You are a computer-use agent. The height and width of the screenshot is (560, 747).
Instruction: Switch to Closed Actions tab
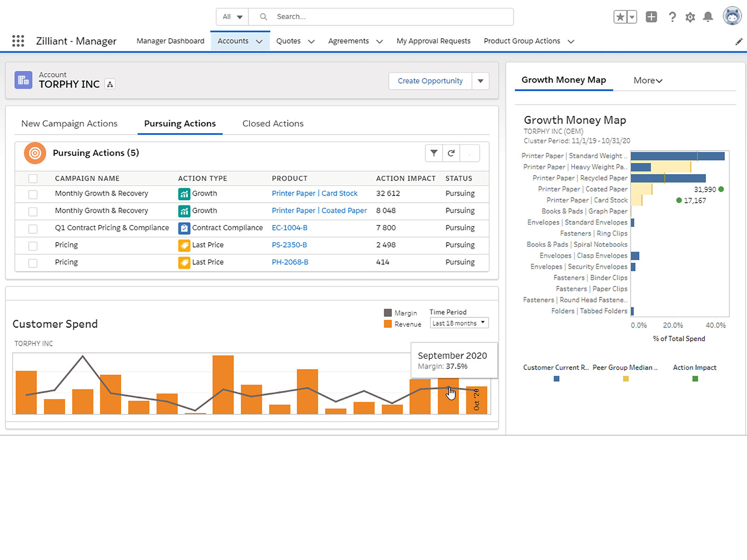[x=273, y=124]
